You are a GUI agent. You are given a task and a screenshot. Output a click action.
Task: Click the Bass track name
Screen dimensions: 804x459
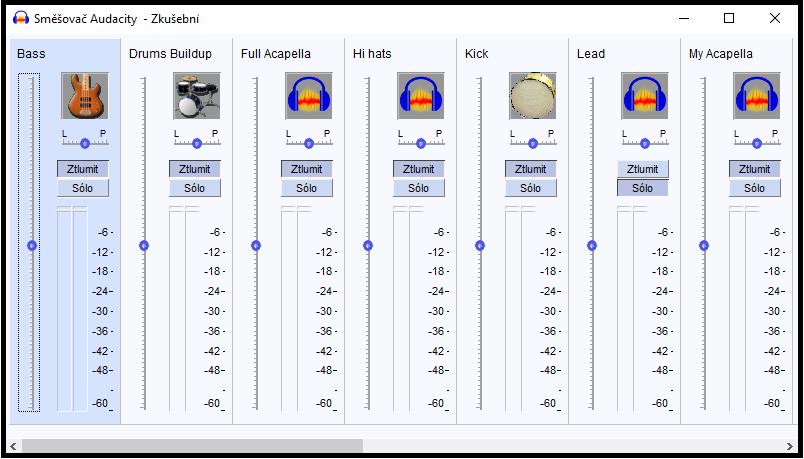pyautogui.click(x=31, y=54)
